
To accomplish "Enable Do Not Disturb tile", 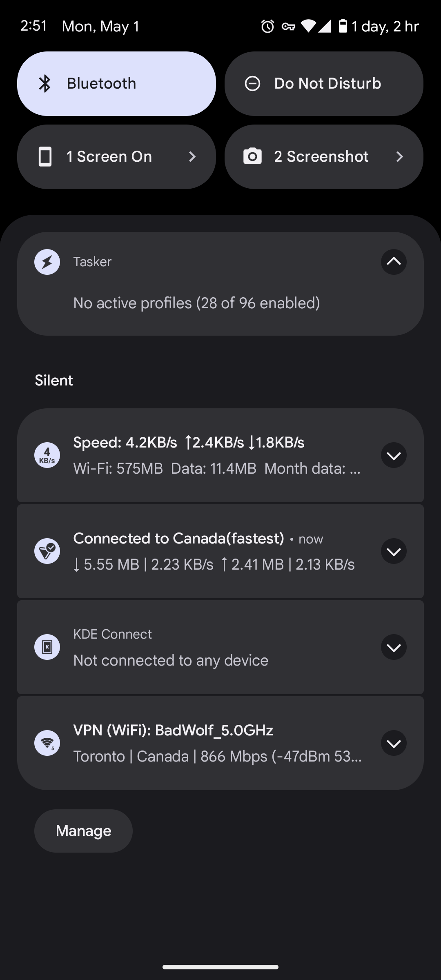I will 324,84.
